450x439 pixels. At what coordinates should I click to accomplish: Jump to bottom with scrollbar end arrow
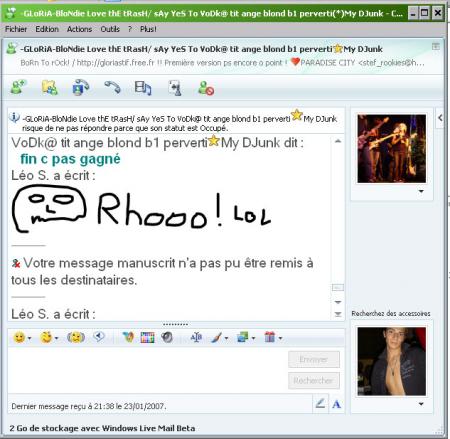[x=338, y=314]
